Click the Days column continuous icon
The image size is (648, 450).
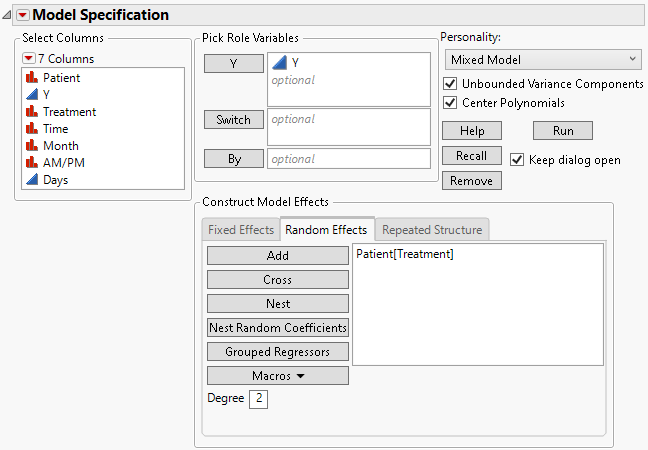(x=31, y=180)
